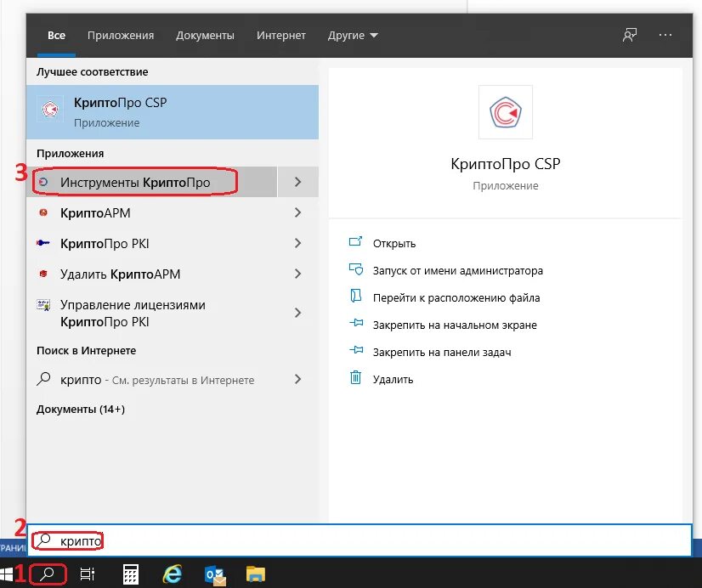This screenshot has width=702, height=588.
Task: Click the 'Поиск в Интернете' section heading
Action: (86, 350)
